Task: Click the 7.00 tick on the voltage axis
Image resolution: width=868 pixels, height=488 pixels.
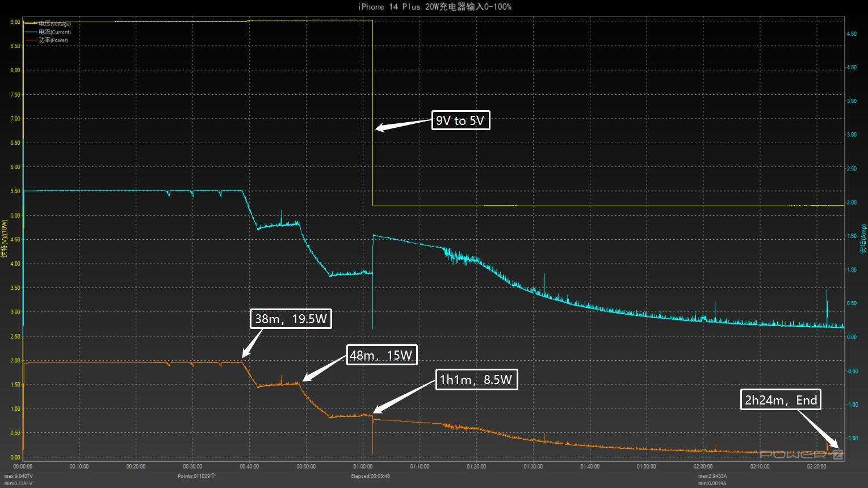Action: [15, 119]
